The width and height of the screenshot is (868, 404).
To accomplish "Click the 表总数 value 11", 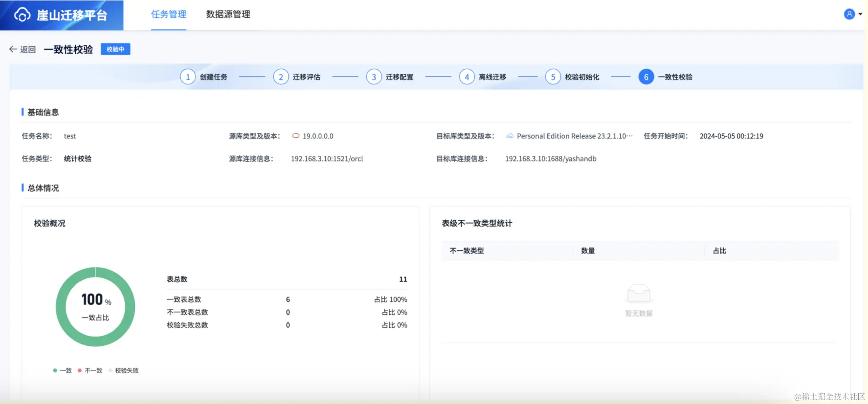I will (x=403, y=279).
